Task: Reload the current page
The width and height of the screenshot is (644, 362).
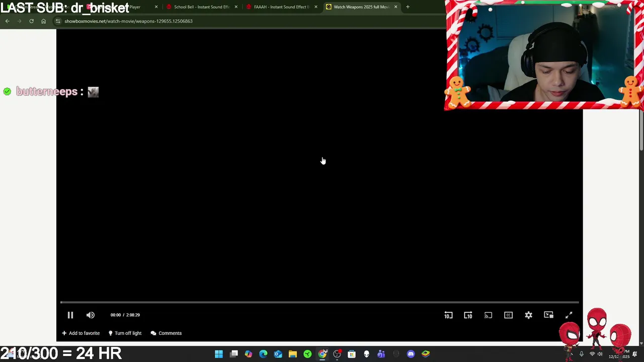Action: tap(31, 21)
